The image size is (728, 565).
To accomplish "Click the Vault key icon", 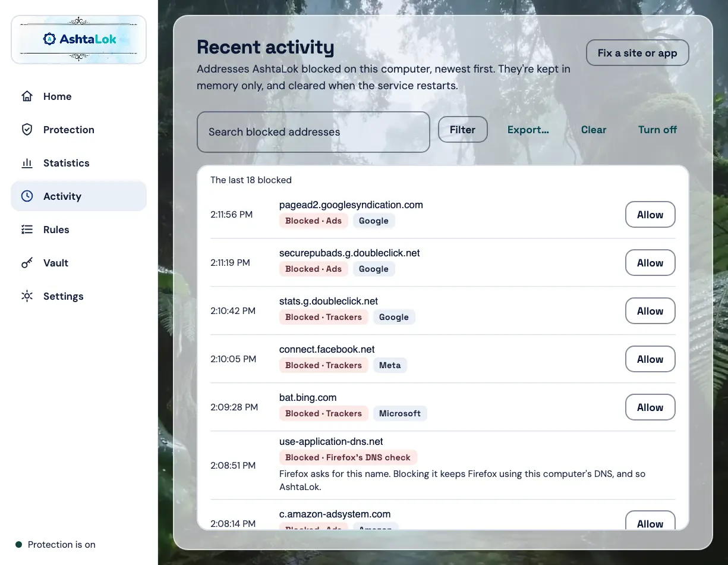I will (27, 263).
